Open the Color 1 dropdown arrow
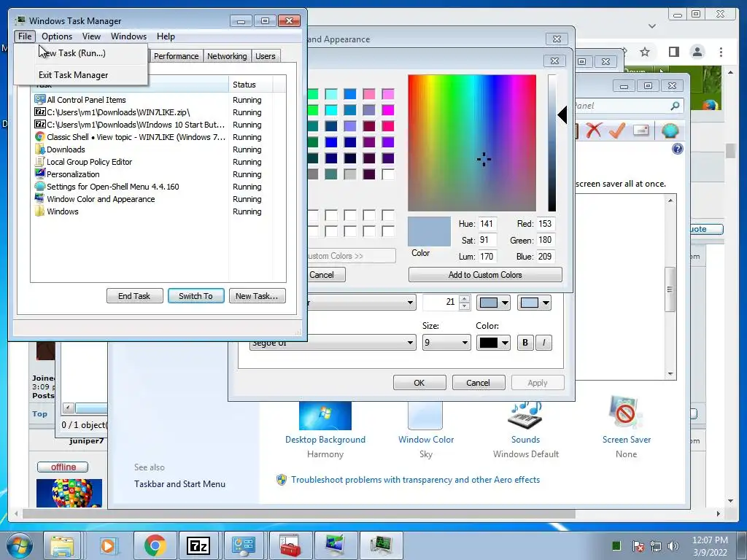 tap(505, 303)
